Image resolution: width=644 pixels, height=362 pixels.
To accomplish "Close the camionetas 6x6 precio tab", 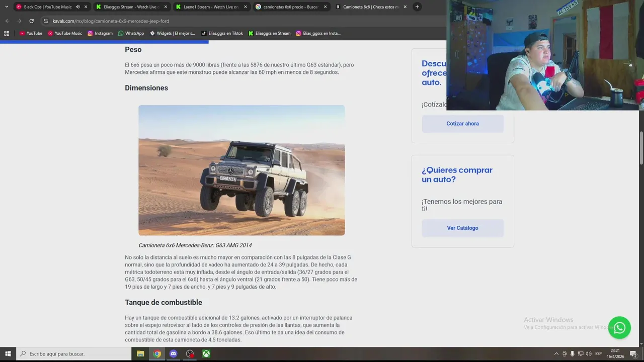I will tap(325, 7).
